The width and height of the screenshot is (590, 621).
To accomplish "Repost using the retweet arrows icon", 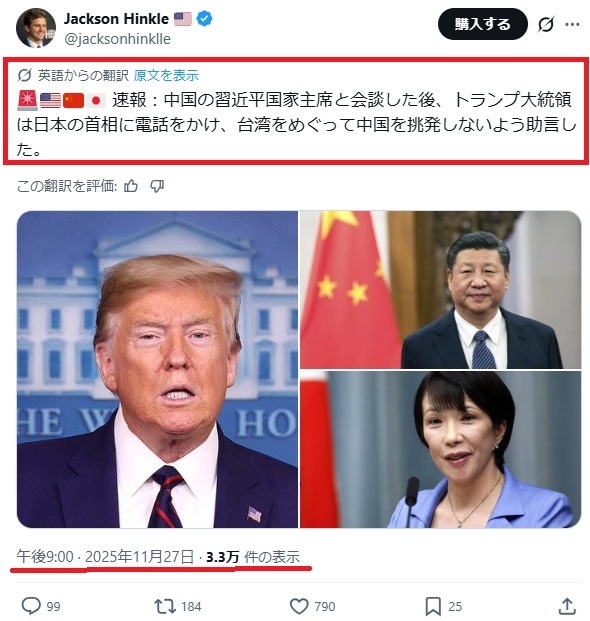I will tap(165, 606).
